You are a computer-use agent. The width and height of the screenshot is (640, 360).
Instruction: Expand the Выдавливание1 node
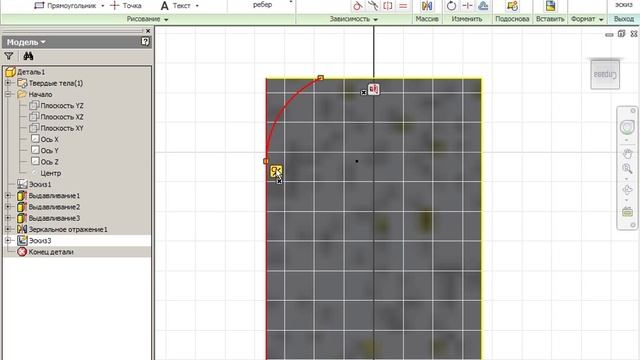tap(8, 196)
